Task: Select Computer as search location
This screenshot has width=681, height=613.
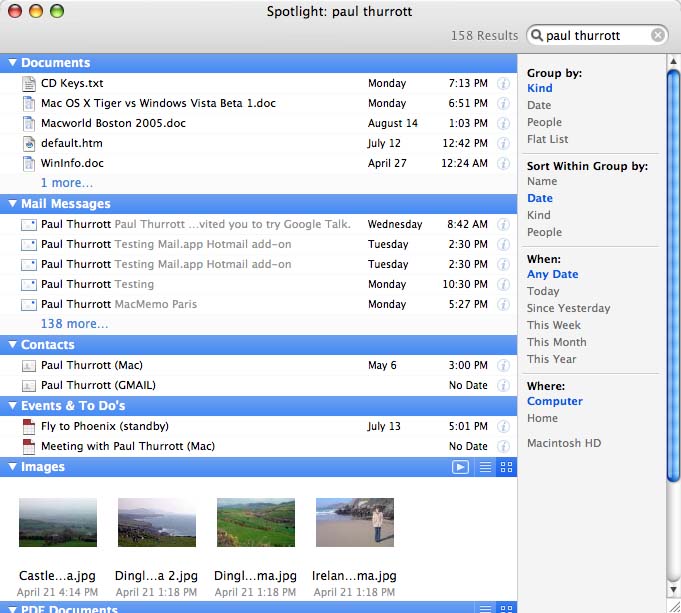Action: point(555,401)
